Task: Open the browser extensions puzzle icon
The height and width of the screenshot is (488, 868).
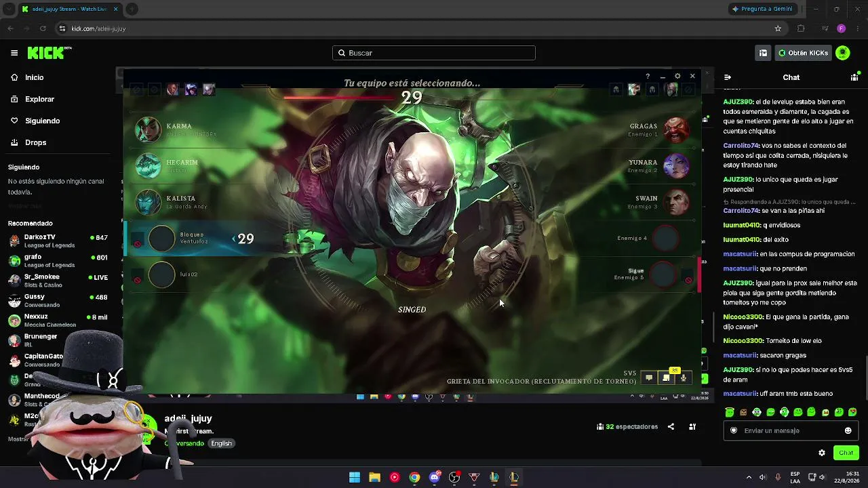Action: 801,28
